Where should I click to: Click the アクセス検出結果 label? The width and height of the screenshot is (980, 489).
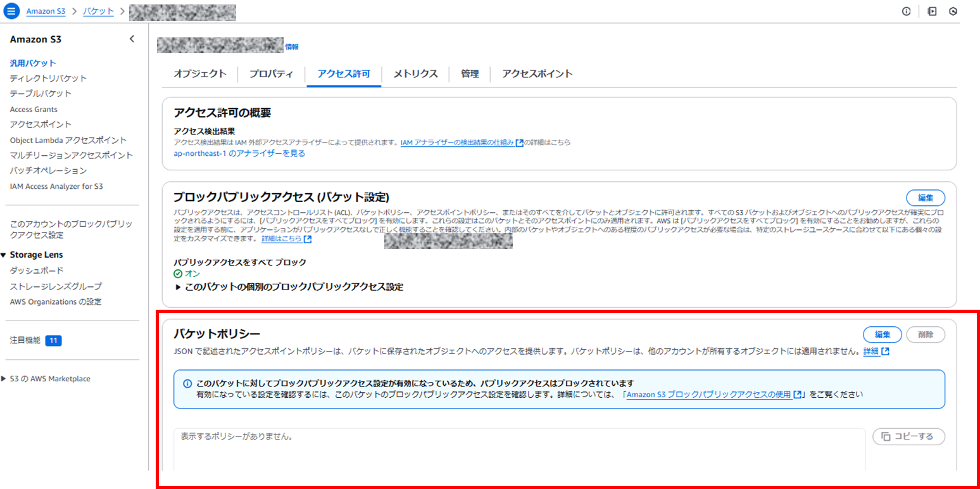coord(204,132)
